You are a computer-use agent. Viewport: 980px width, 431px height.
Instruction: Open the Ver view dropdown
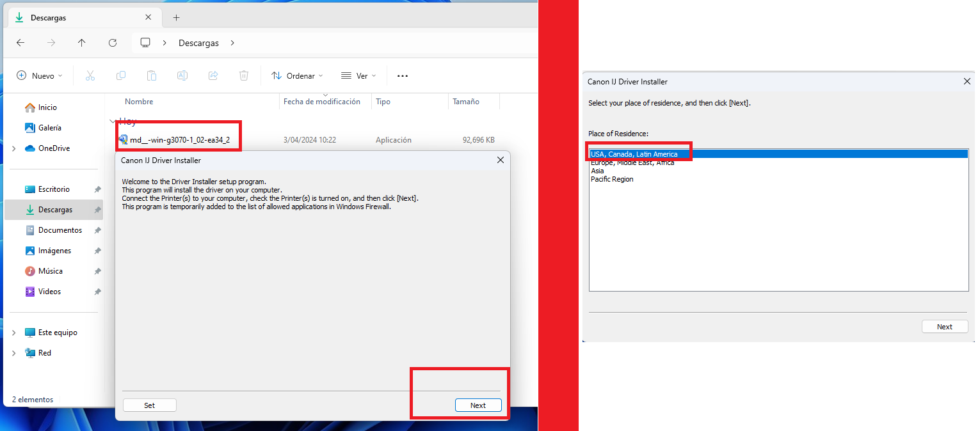pos(358,75)
